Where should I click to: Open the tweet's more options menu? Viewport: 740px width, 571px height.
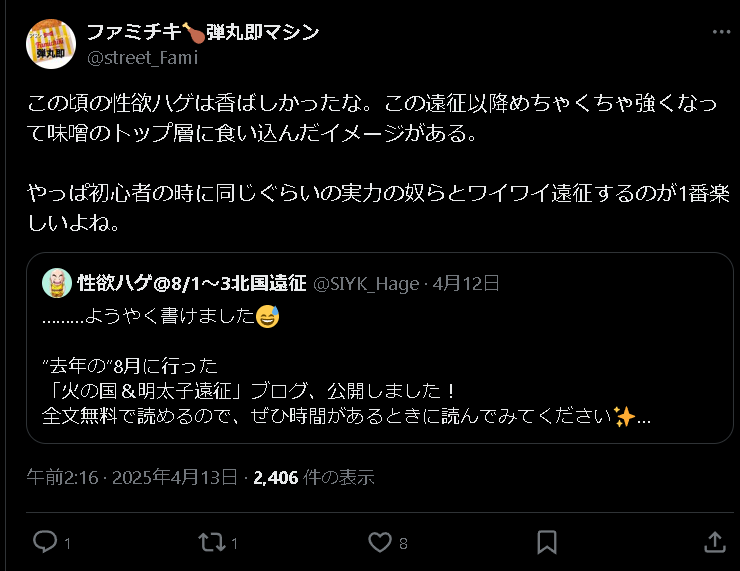[721, 33]
